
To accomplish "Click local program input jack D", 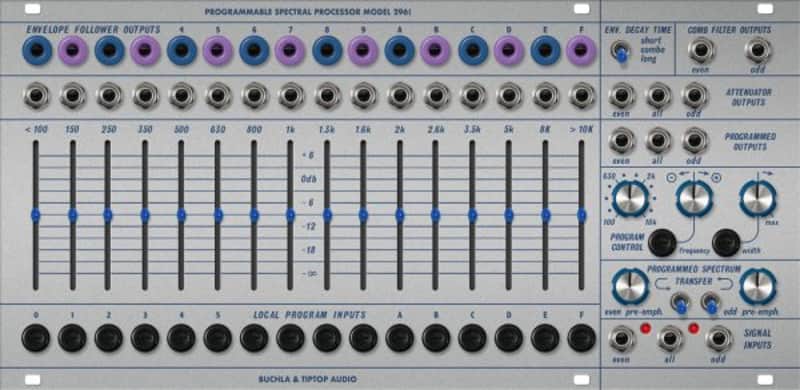I will pyautogui.click(x=509, y=338).
